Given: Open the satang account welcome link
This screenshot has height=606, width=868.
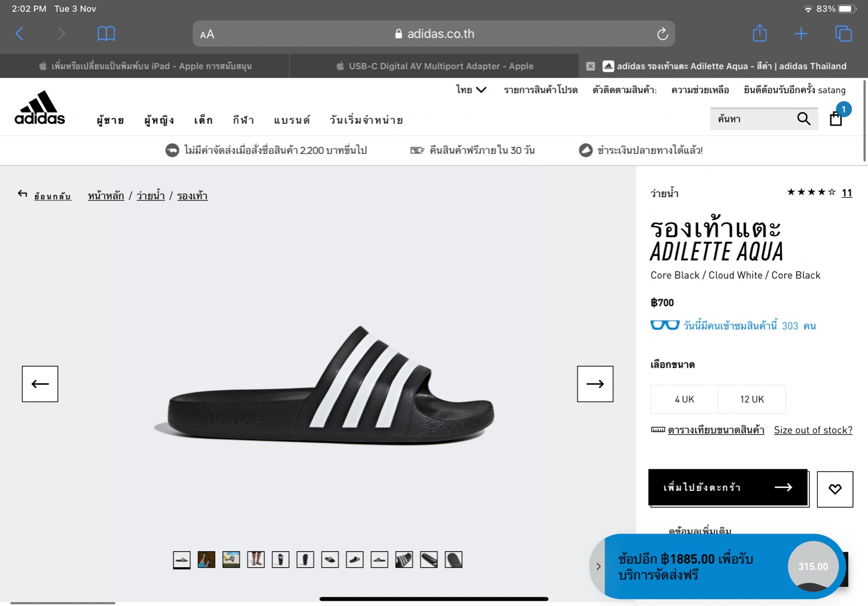Looking at the screenshot, I should 795,90.
